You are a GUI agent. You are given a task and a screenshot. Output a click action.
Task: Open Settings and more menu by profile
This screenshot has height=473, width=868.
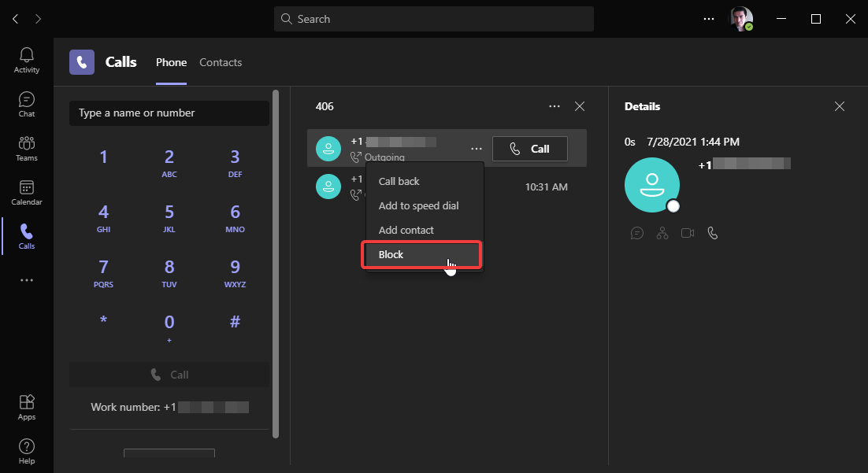709,19
